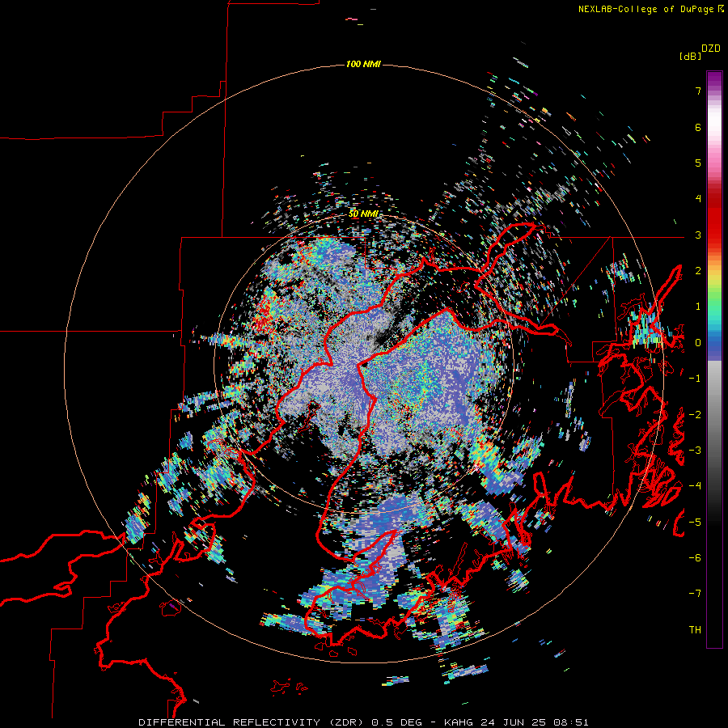Click the -3 value on the legend
The height and width of the screenshot is (728, 728).
(x=695, y=451)
